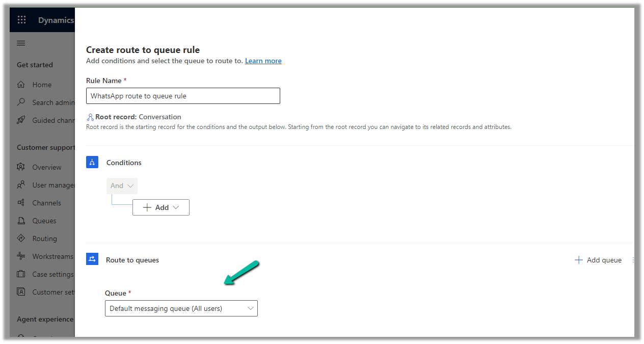Click the Routing diamond icon
This screenshot has width=644, height=344.
coord(21,238)
